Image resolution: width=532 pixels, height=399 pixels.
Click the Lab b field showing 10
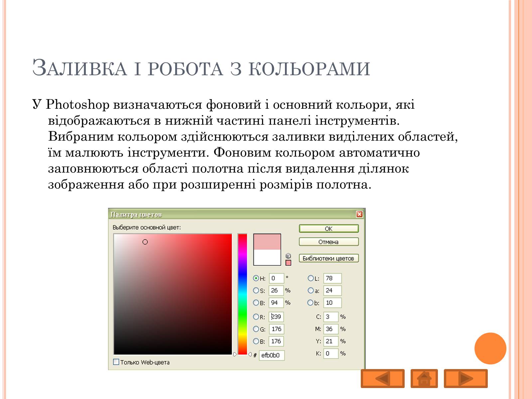point(332,303)
